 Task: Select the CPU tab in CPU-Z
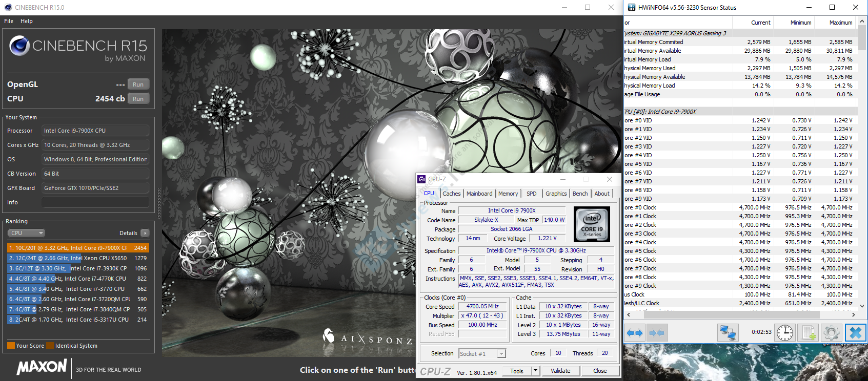(429, 193)
